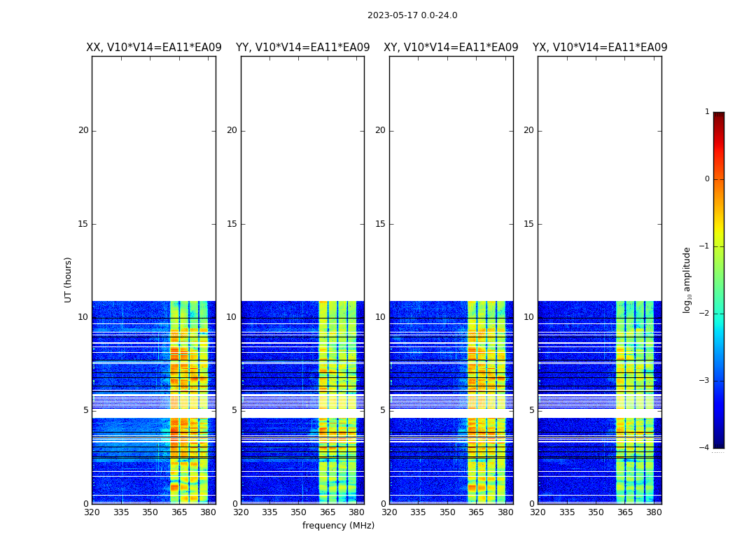Select the XY, V10*V14=EA11*EA09 plot title

pyautogui.click(x=451, y=48)
